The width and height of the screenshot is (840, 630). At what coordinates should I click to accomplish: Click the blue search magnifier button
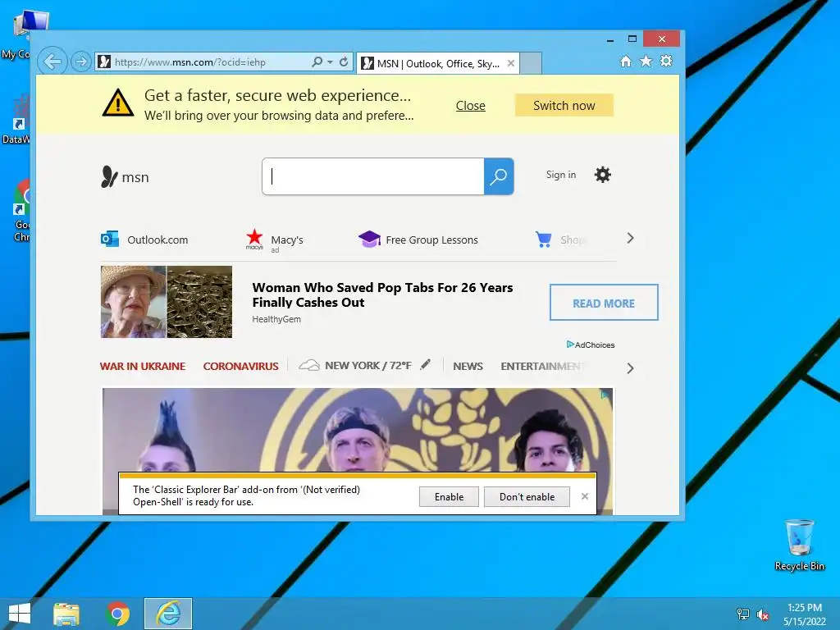point(499,176)
